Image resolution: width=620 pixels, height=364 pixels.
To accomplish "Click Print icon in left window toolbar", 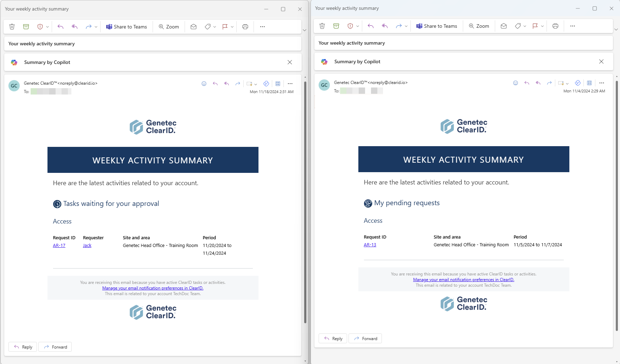I will point(245,27).
